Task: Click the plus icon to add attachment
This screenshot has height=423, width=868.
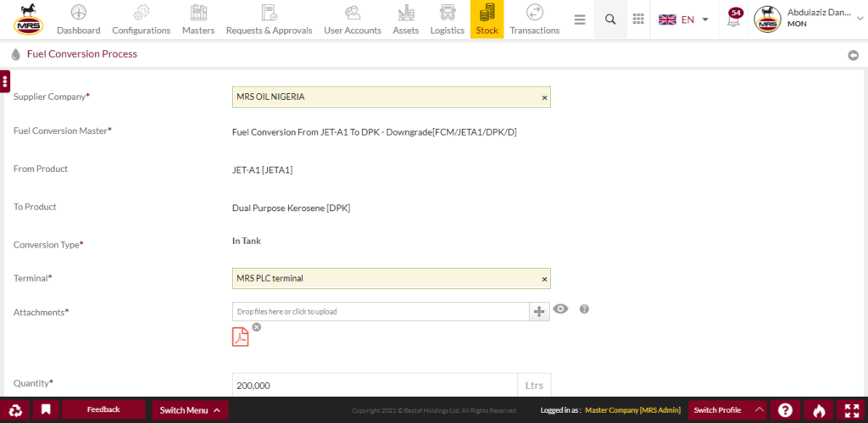Action: tap(539, 312)
